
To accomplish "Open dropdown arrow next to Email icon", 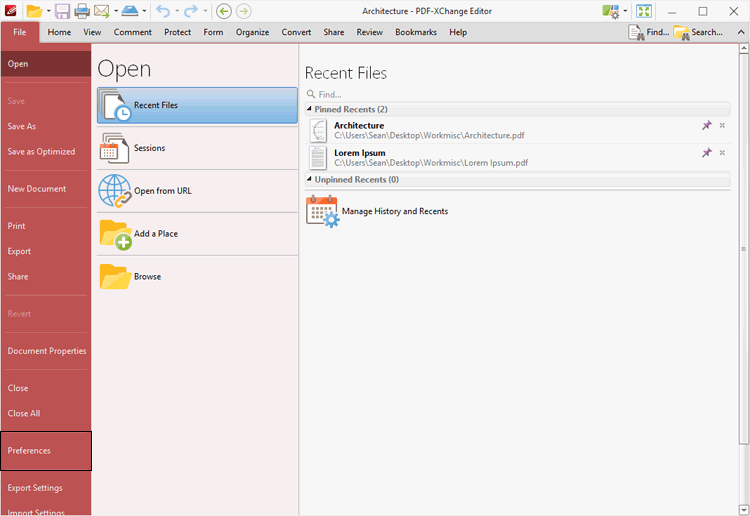I will (116, 11).
